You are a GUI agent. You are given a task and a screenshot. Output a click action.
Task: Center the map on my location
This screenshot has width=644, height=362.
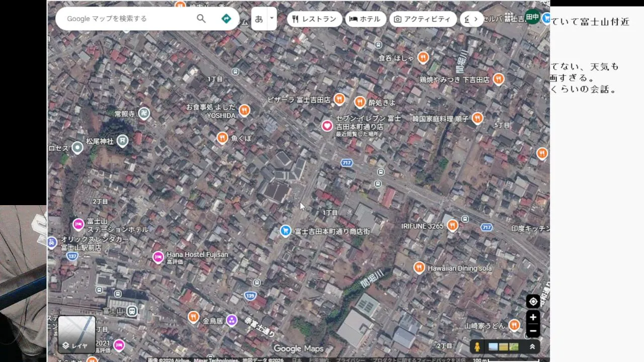(x=533, y=302)
